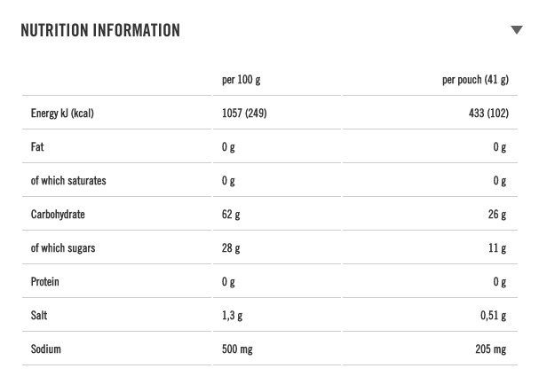Click the Salt row label

38,316
